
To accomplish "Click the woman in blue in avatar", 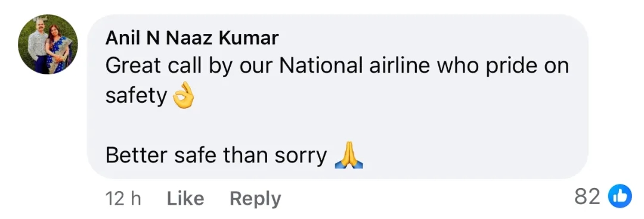I will coord(60,48).
